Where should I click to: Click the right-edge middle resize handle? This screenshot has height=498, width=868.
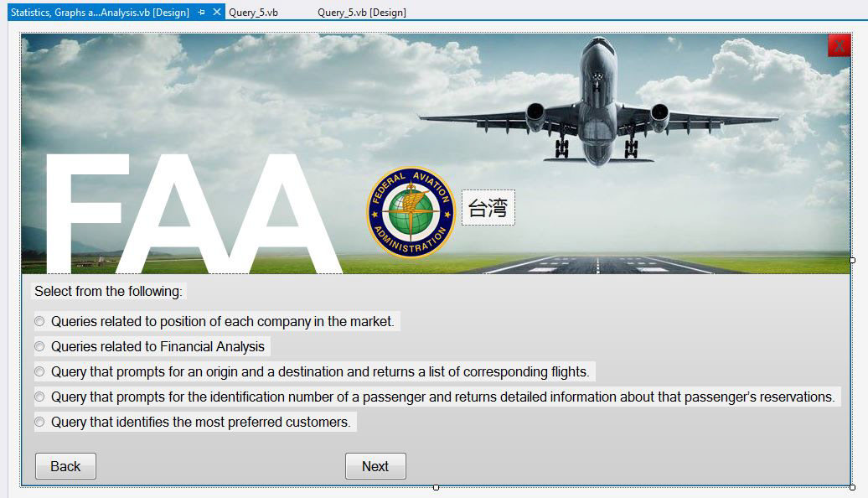(x=852, y=260)
